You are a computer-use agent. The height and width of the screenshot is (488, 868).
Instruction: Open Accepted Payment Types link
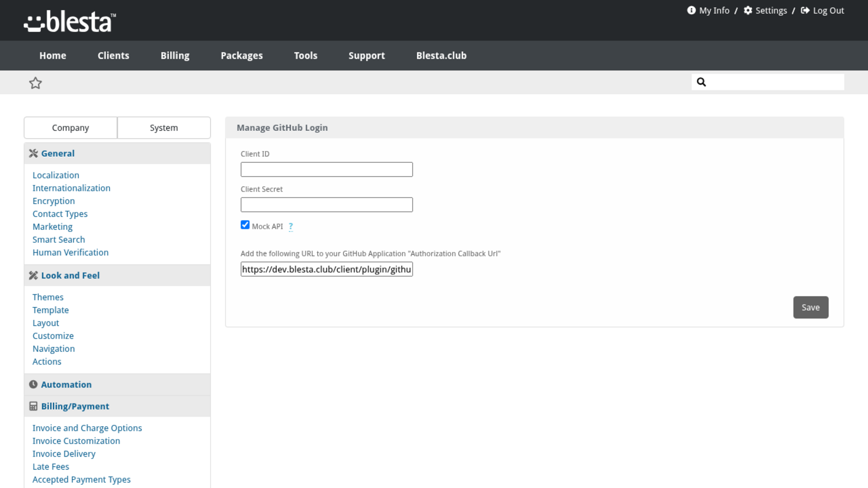click(x=81, y=479)
